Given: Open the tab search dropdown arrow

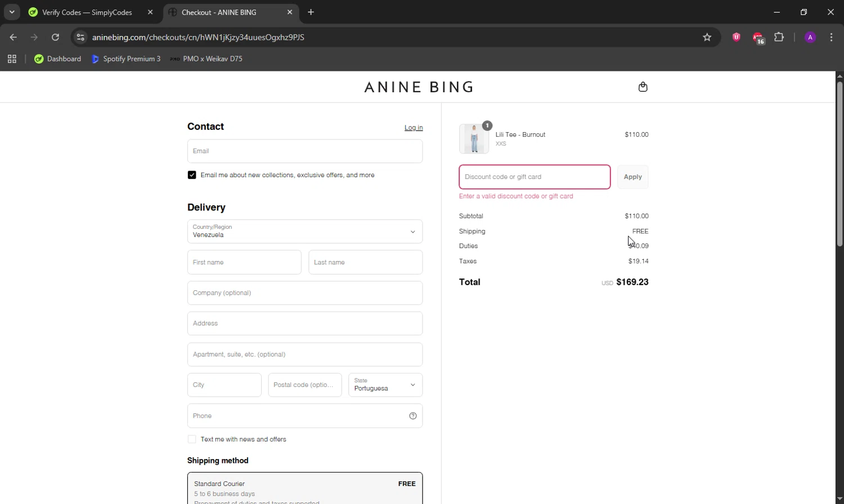Looking at the screenshot, I should point(12,12).
